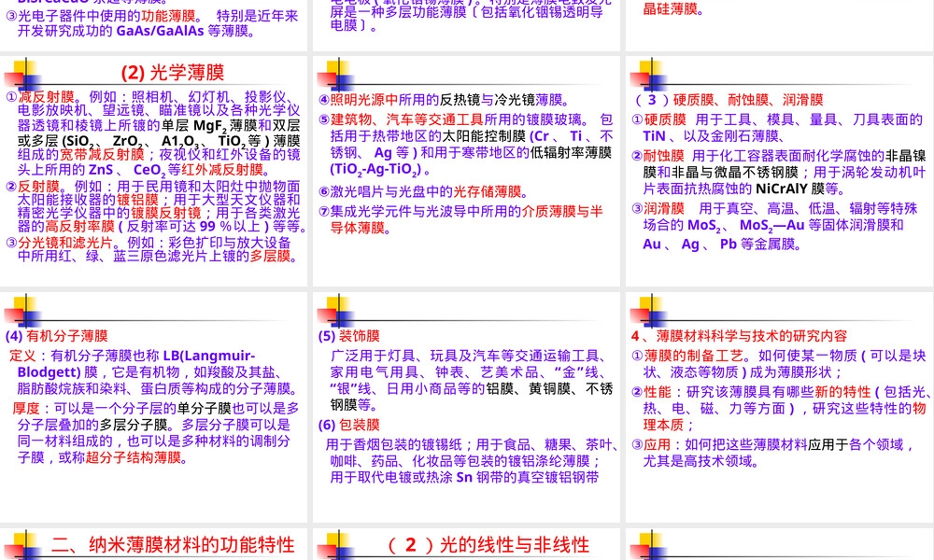Click the text GaAs/GaAlAs in the top-left slide
Viewport: 934px width, 560px height.
click(160, 31)
